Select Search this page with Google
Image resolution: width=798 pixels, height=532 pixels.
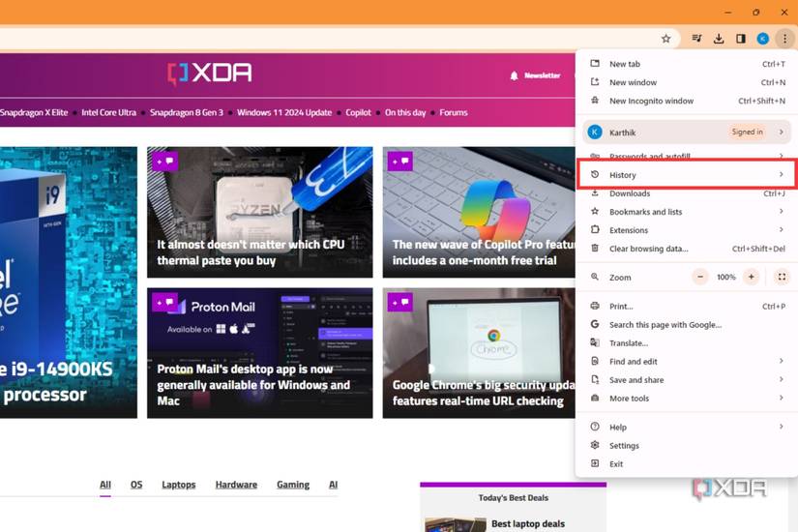click(687, 324)
